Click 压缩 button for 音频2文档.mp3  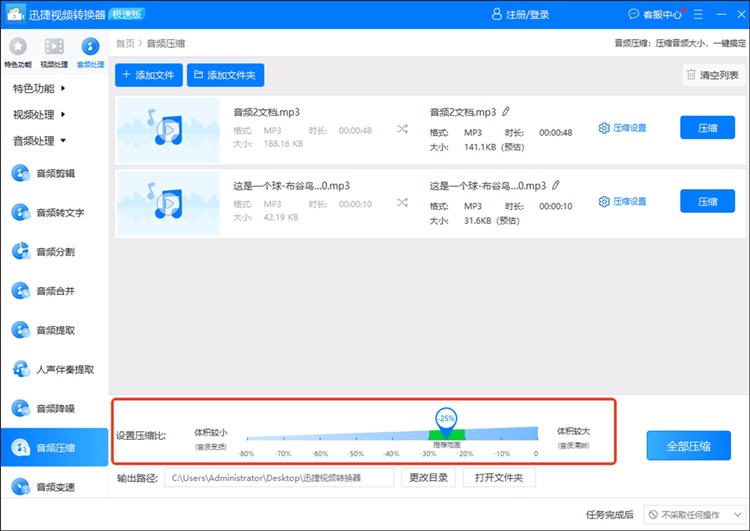(x=707, y=127)
